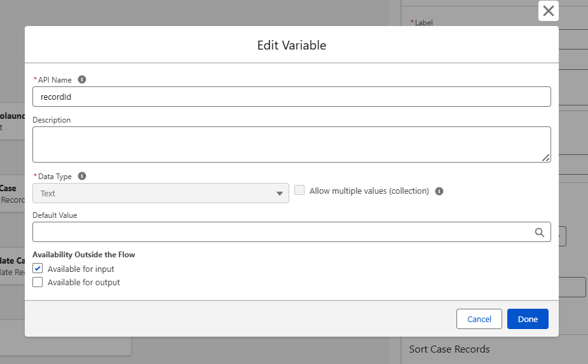588x364 pixels.
Task: Click the Default Value label
Action: point(55,215)
